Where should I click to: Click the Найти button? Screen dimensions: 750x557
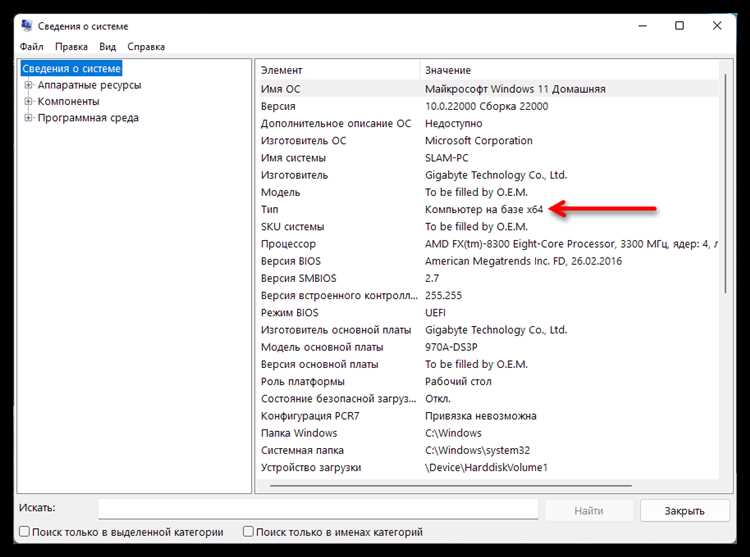click(588, 510)
